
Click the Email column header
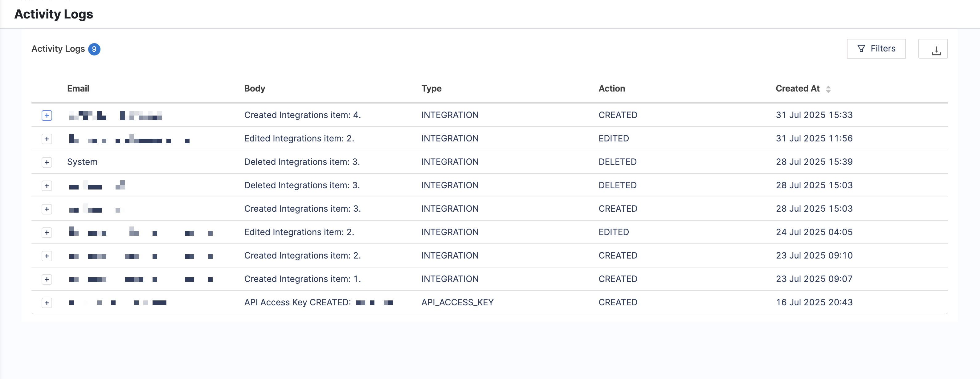click(78, 89)
